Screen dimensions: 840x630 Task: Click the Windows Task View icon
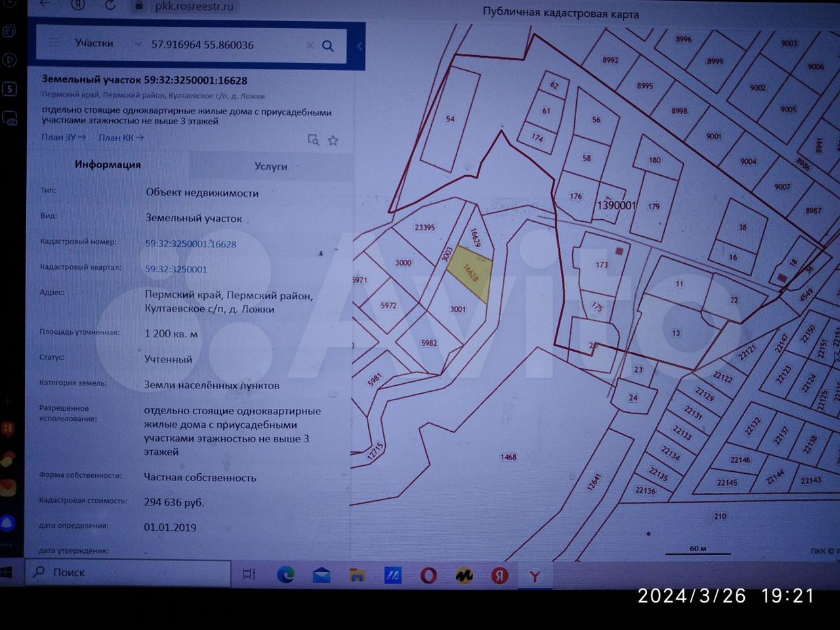[249, 574]
